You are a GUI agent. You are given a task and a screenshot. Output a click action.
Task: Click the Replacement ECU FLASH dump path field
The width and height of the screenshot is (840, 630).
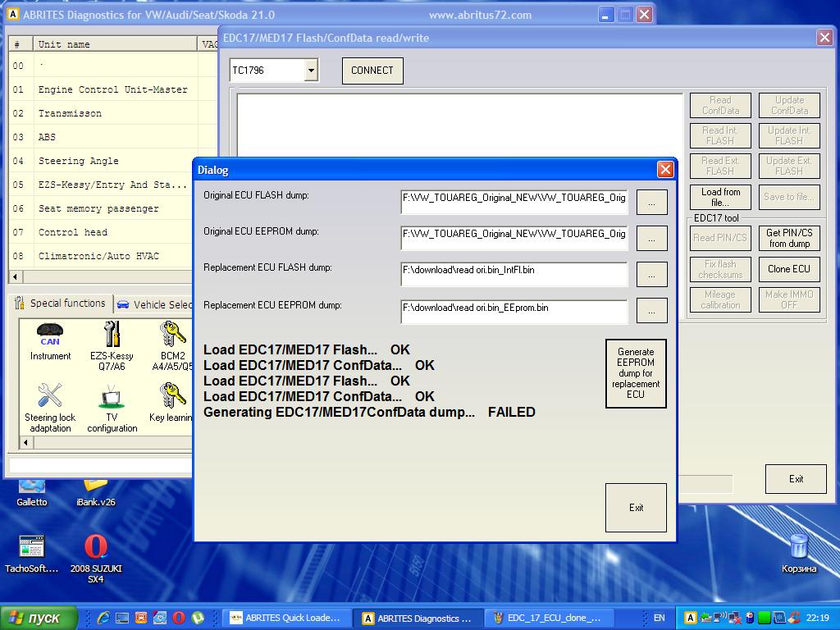tap(514, 274)
